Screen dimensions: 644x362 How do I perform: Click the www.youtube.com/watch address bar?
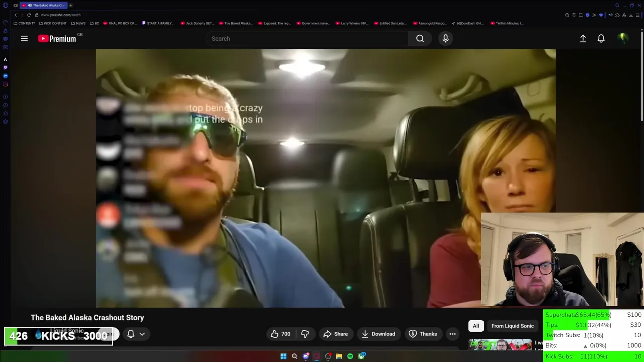[x=61, y=15]
